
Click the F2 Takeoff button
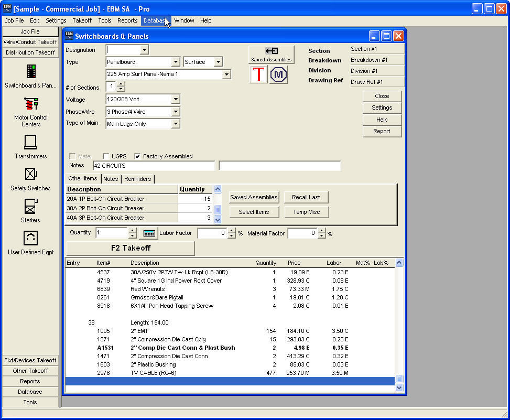coord(131,248)
